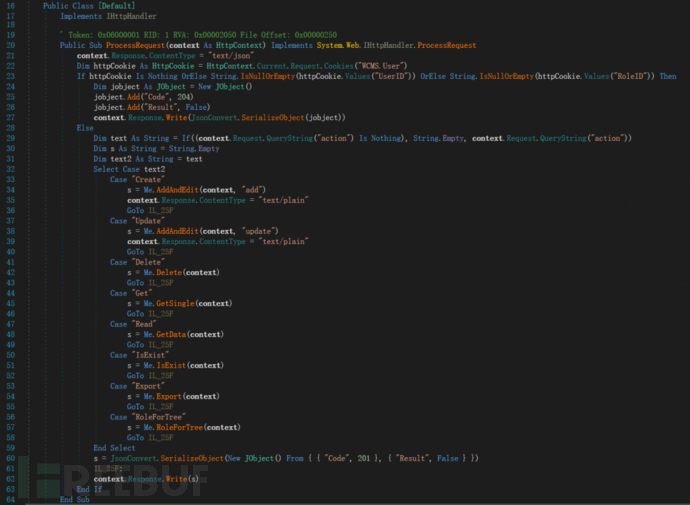Viewport: 690px width, 505px height.
Task: Click 'context.Response.Write(s)' on line 62
Action: pos(146,479)
